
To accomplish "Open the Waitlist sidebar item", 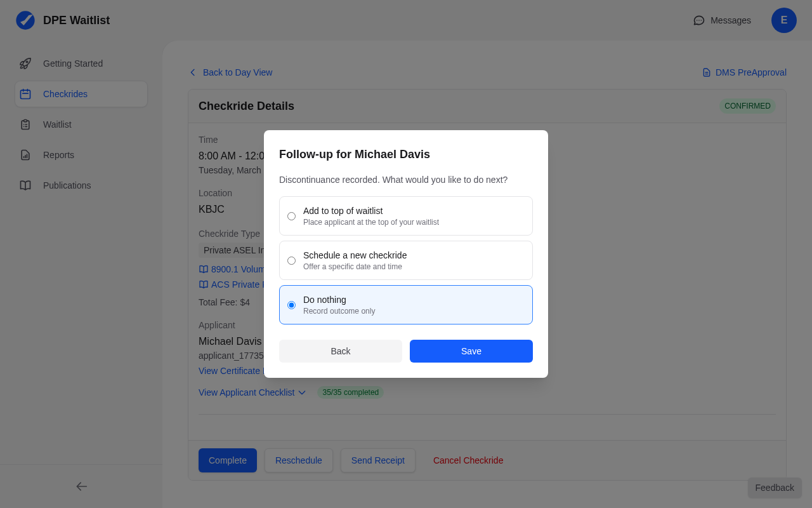I will [x=57, y=124].
